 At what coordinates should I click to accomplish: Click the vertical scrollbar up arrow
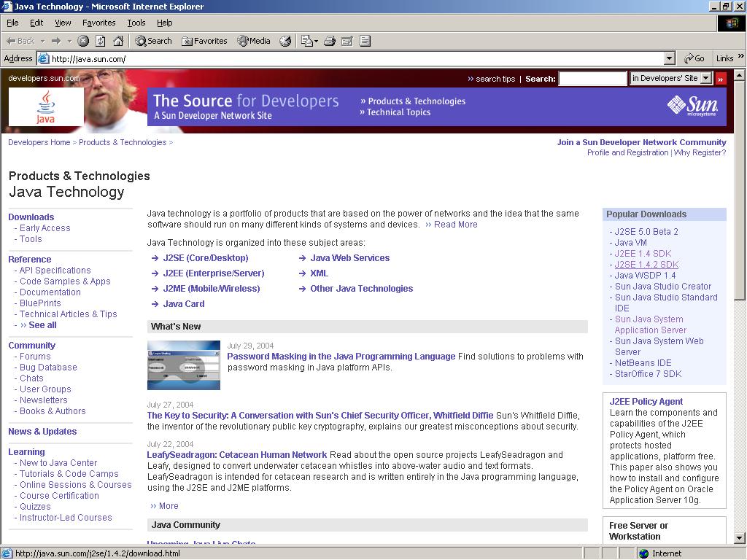[740, 75]
